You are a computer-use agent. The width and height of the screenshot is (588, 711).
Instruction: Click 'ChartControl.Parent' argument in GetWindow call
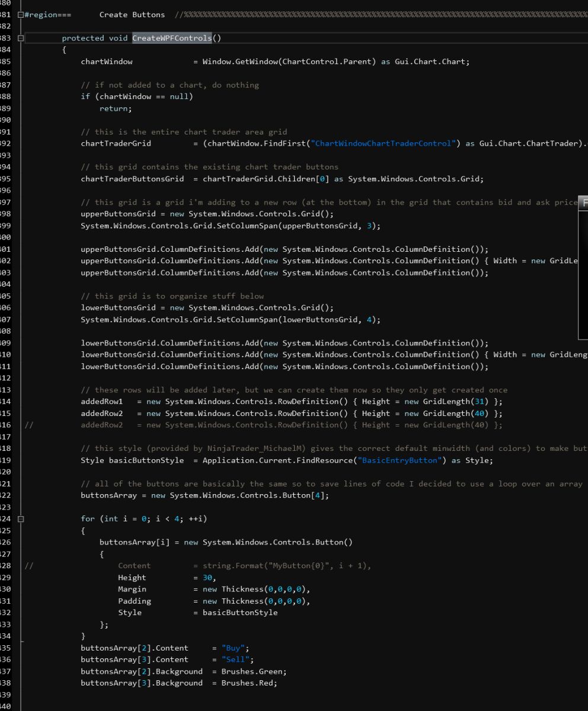point(327,62)
